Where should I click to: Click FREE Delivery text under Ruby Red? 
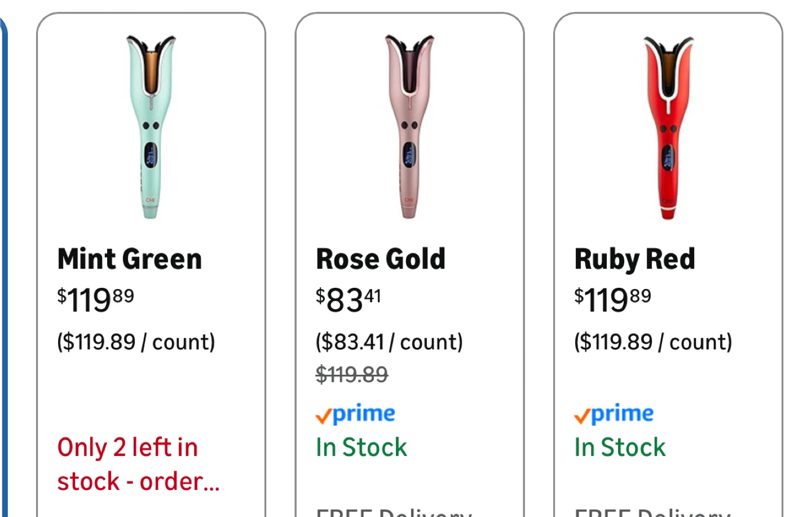coord(652,512)
